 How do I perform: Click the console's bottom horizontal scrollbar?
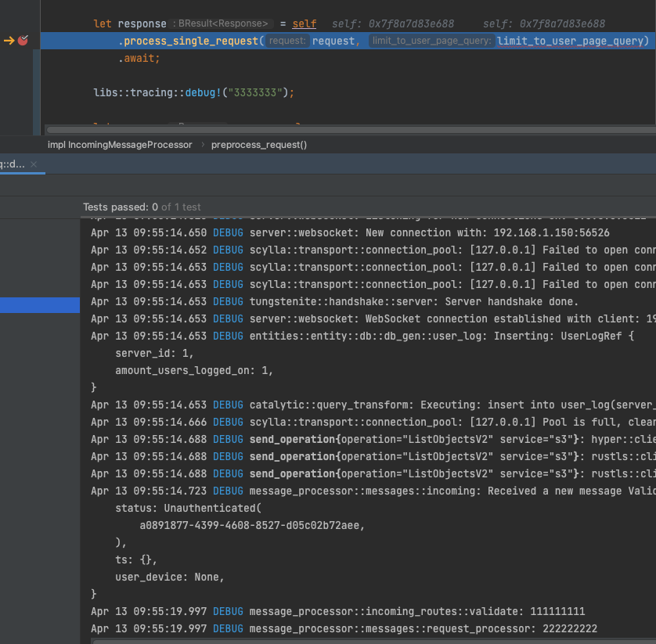click(x=368, y=640)
